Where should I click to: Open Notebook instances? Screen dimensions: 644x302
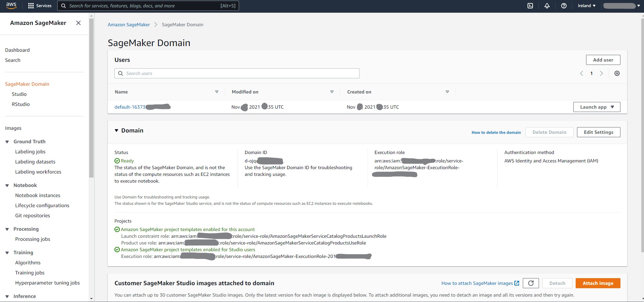tap(38, 195)
